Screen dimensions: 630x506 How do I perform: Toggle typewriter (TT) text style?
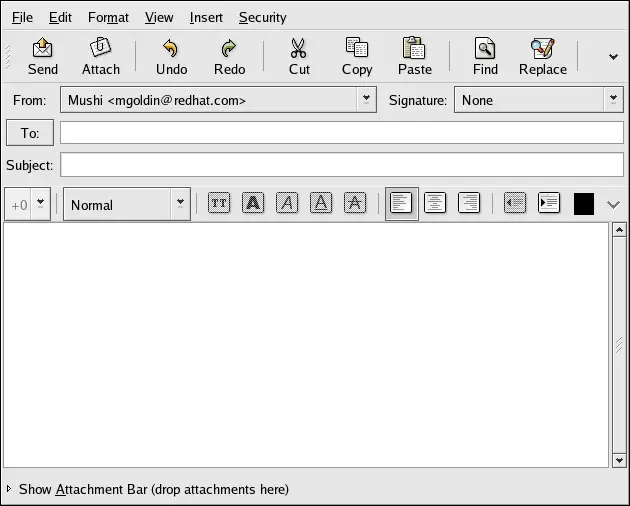click(219, 203)
